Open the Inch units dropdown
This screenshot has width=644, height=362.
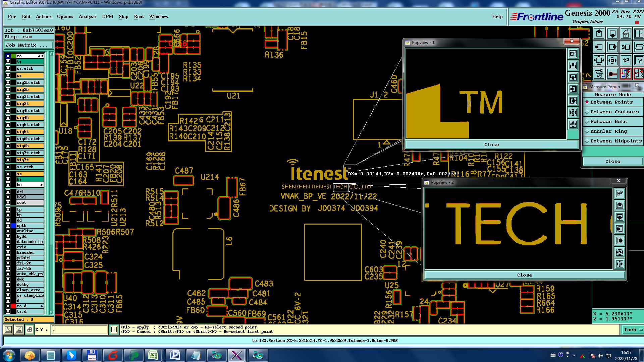(633, 330)
